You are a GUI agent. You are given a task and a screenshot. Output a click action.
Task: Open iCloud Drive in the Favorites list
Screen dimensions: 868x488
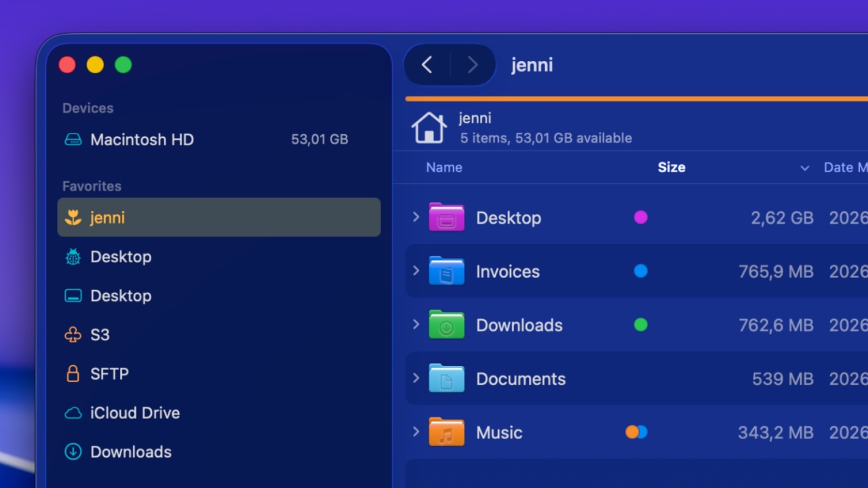(x=219, y=413)
